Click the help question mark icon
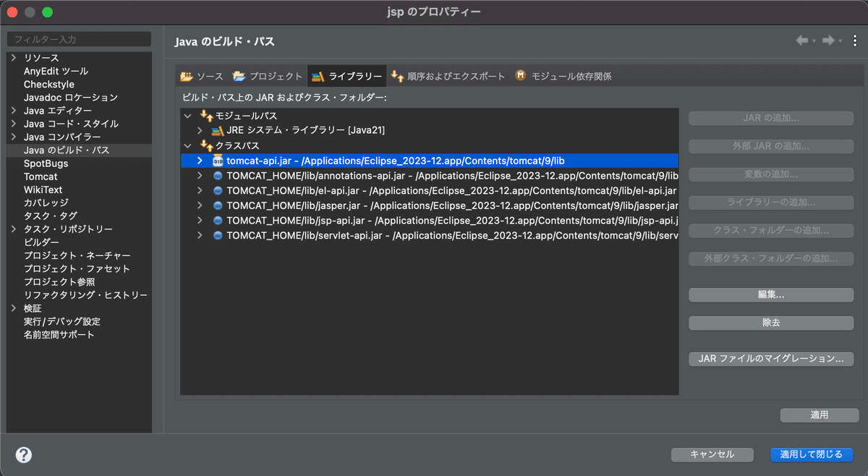Image resolution: width=868 pixels, height=476 pixels. click(23, 454)
